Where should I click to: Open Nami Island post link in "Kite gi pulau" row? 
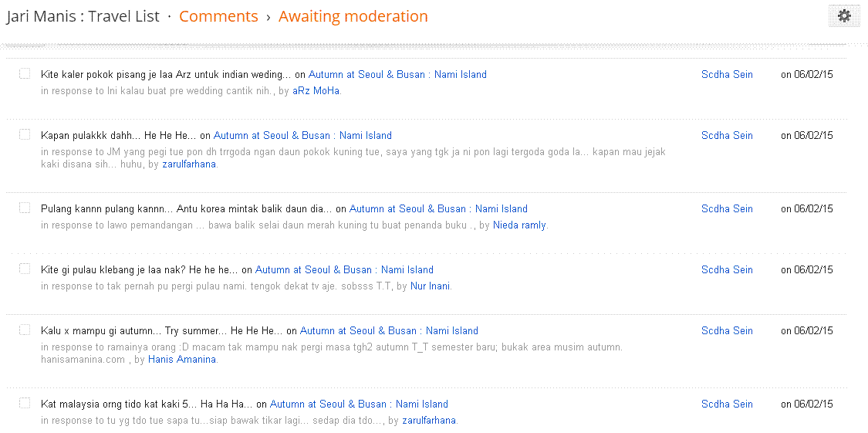[344, 269]
